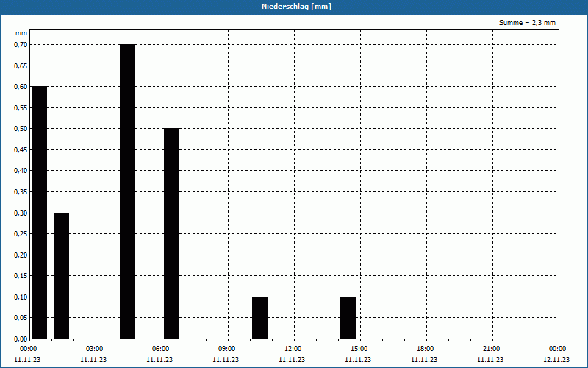
Task: Click the 0,40 y-axis label
Action: [x=21, y=171]
